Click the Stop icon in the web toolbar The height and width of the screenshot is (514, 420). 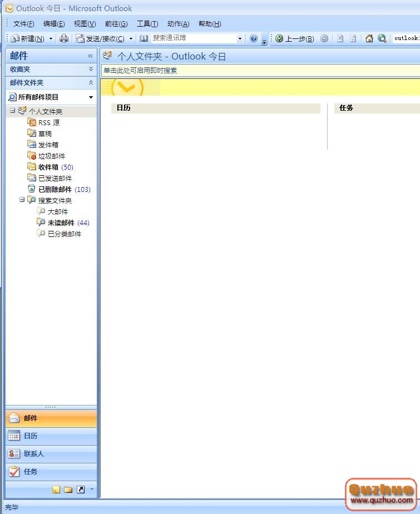click(340, 39)
